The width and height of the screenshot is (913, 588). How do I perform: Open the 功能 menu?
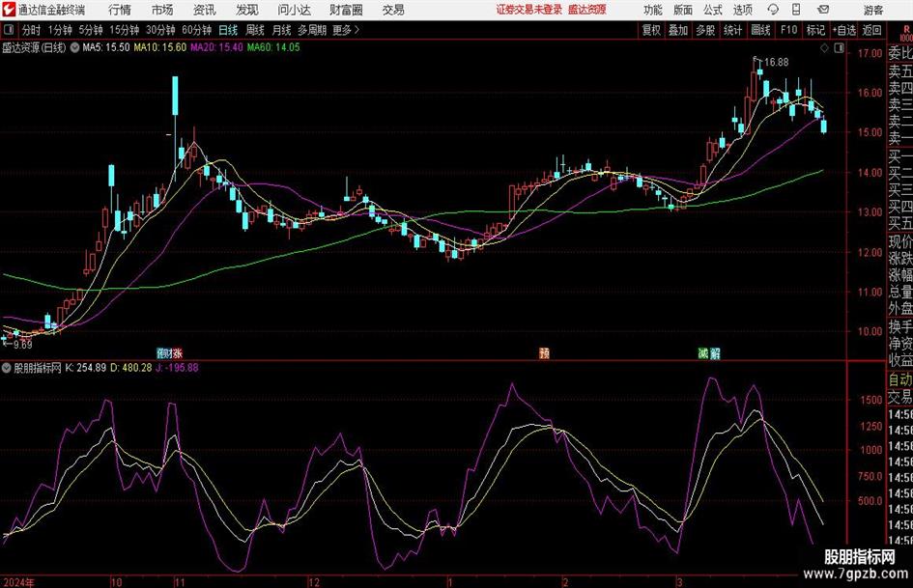tap(653, 10)
